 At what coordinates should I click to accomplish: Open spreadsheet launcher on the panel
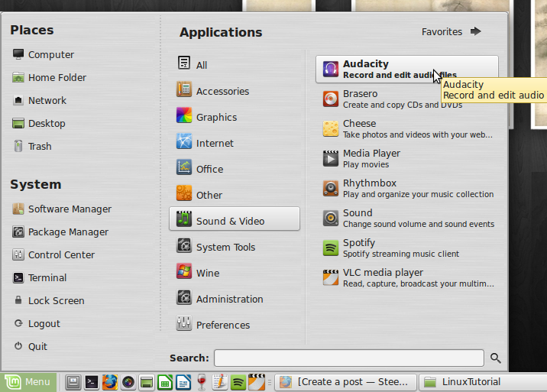pos(165,382)
